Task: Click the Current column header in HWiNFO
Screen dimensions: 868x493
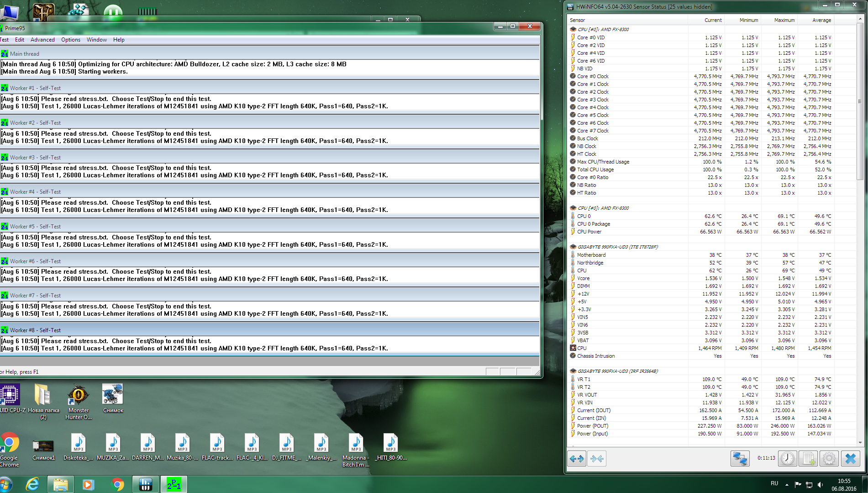Action: [706, 20]
